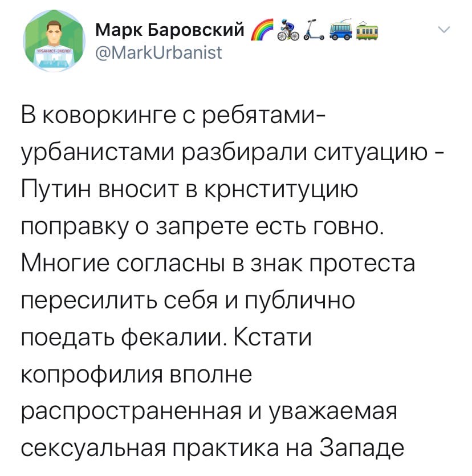472x476 pixels.
Task: Click the green tram emoji
Action: point(367,30)
